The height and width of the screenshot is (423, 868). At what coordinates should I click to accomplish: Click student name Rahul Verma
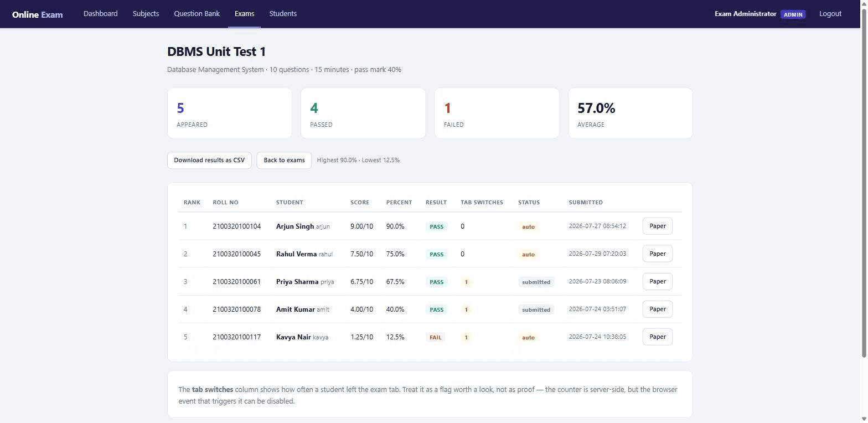point(296,254)
